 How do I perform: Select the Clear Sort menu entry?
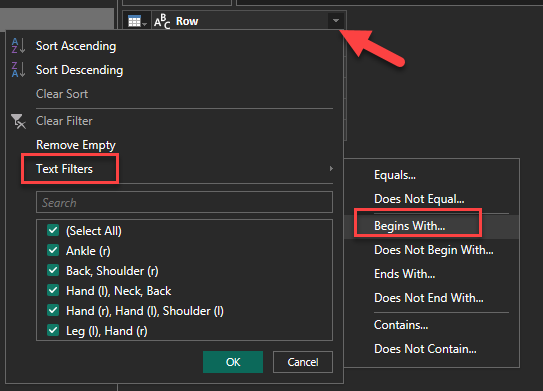click(x=62, y=94)
